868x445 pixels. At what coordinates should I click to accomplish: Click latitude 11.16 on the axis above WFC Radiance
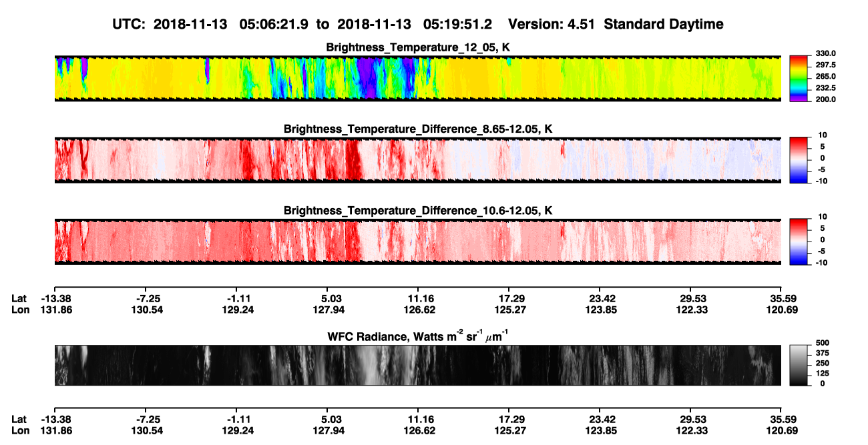click(x=419, y=299)
